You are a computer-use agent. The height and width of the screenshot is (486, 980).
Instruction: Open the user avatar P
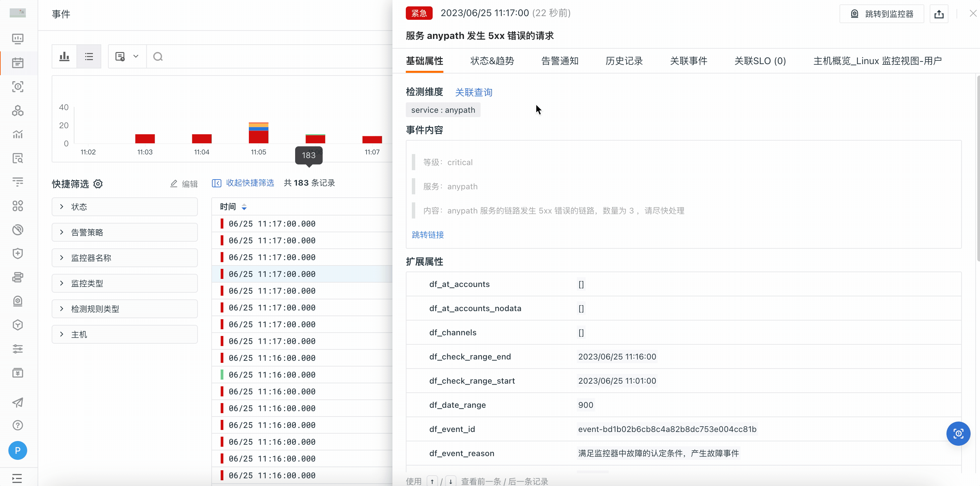point(17,451)
